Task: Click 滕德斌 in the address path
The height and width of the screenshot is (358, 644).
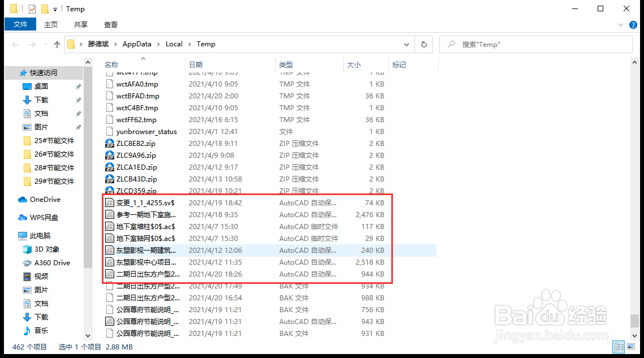Action: click(98, 44)
